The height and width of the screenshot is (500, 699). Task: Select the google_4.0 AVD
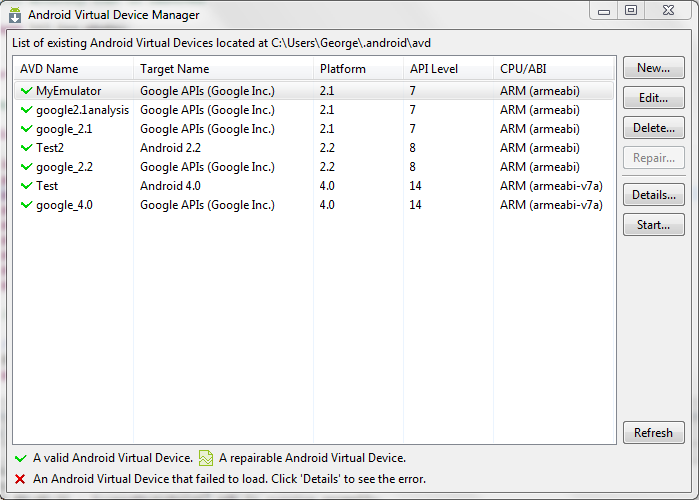pyautogui.click(x=64, y=205)
